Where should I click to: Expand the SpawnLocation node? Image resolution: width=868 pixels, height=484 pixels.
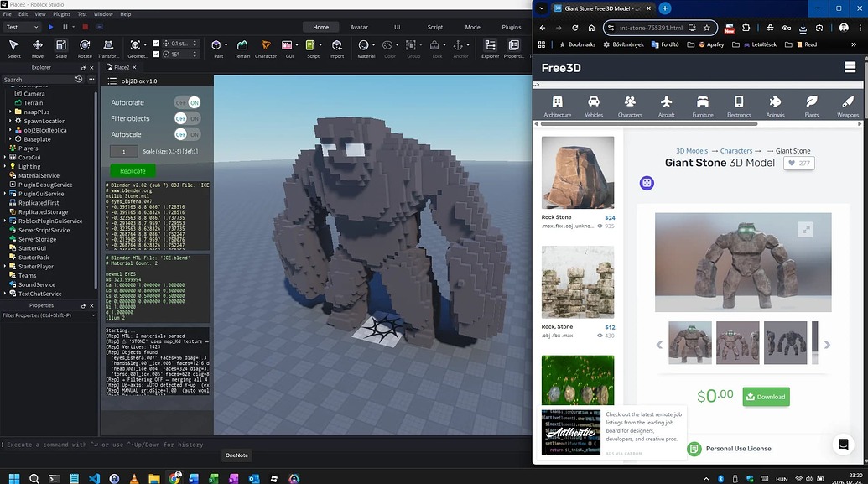[10, 121]
